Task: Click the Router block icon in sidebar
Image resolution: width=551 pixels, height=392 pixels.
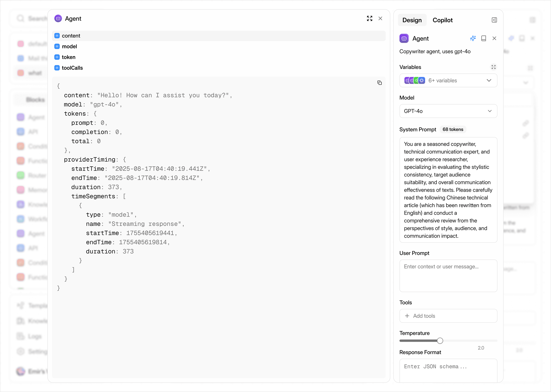Action: point(21,176)
